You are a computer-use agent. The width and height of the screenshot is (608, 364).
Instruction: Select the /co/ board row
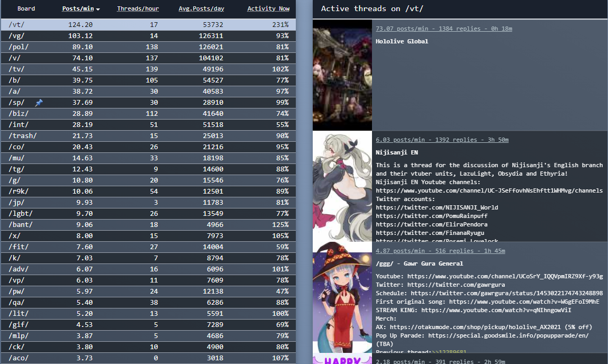tap(148, 147)
